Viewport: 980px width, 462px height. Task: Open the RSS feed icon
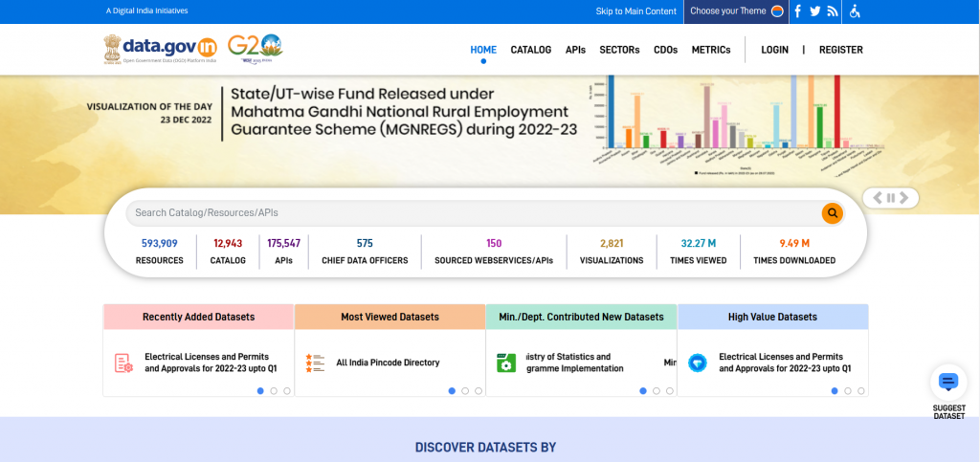832,11
